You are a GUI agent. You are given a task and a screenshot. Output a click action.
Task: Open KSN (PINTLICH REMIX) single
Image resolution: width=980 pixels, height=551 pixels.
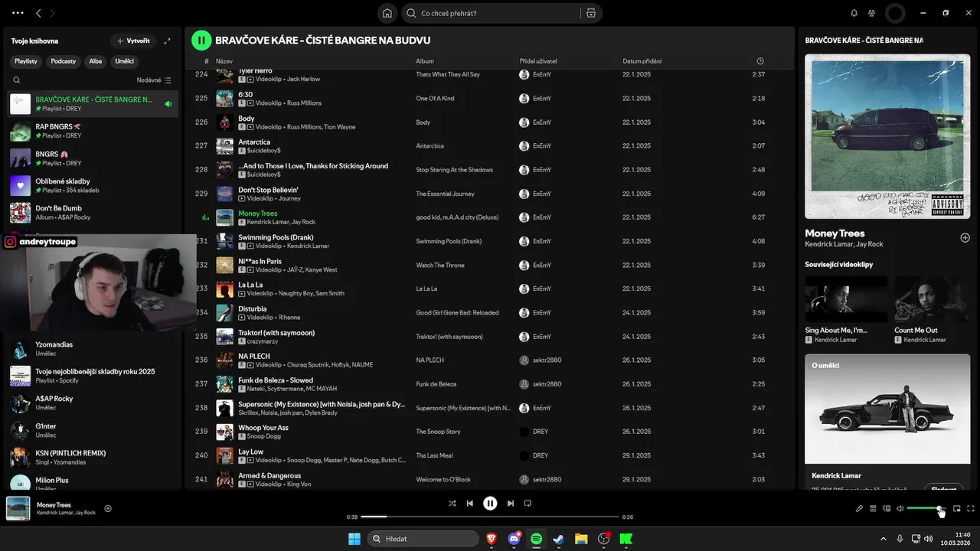tap(93, 458)
